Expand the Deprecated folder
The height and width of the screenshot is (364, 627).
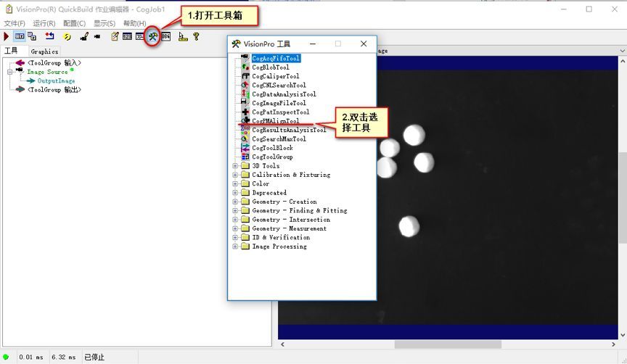(x=235, y=193)
